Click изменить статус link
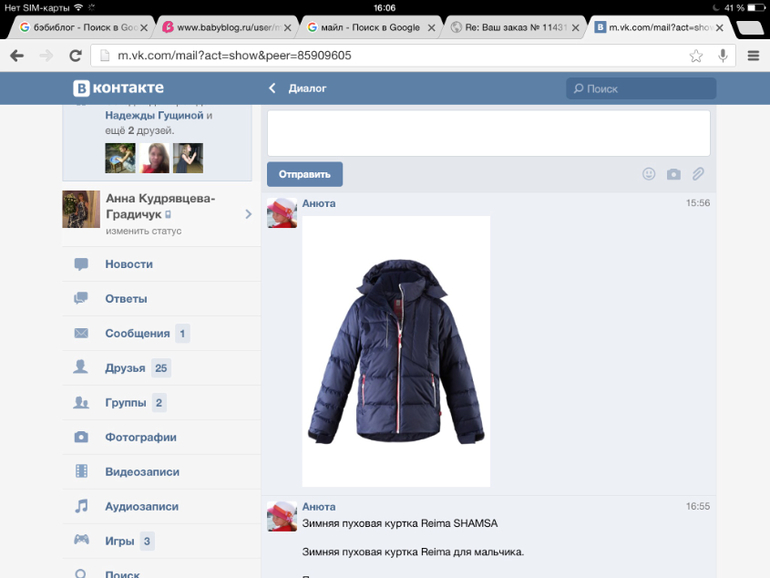 144,231
